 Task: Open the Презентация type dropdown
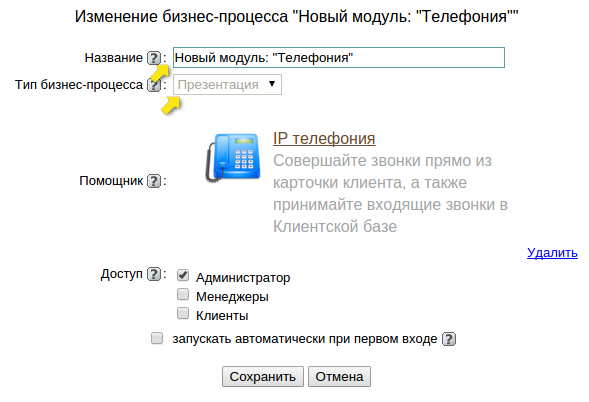pyautogui.click(x=227, y=85)
